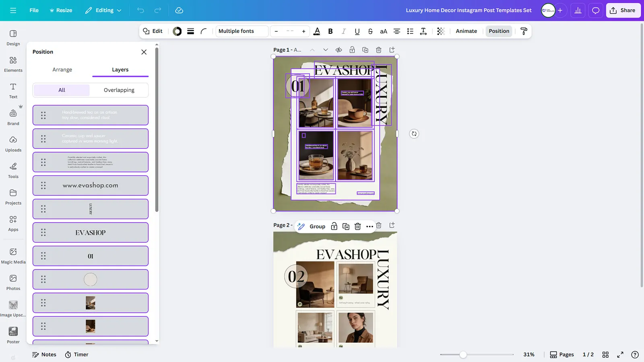The width and height of the screenshot is (644, 362).
Task: Delete Page 1 with trash icon
Action: tap(378, 50)
